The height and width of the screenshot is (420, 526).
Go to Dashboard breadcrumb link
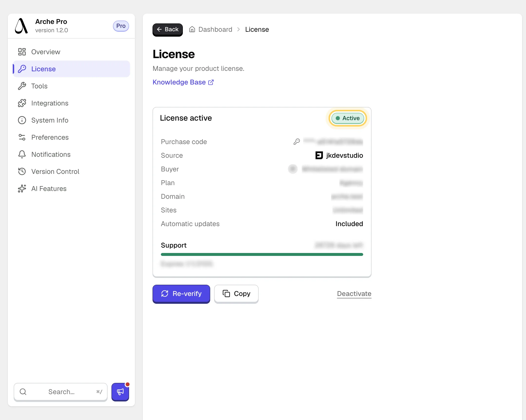[215, 30]
